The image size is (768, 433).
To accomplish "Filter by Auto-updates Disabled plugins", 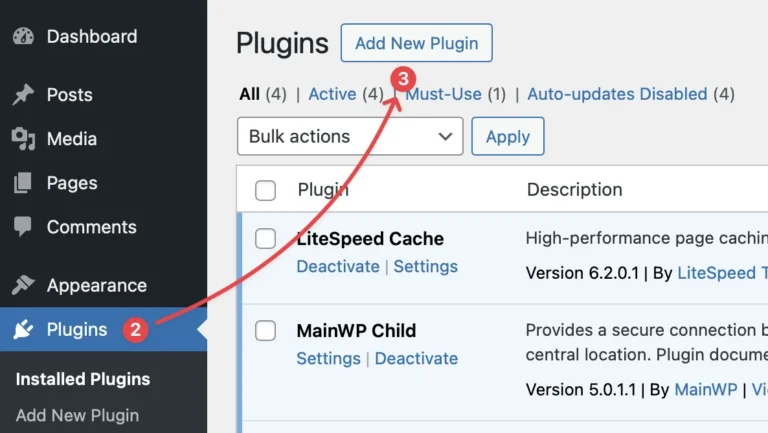I will [x=617, y=94].
